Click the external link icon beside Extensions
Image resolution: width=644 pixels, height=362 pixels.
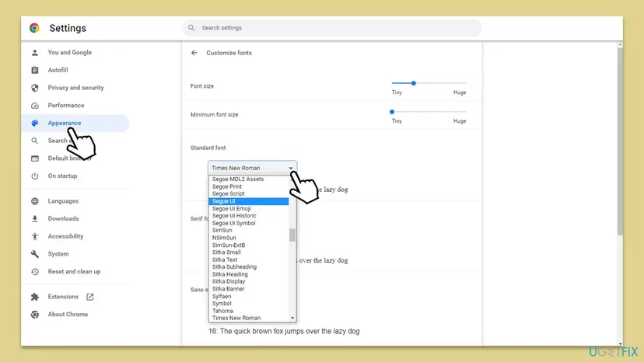(90, 297)
